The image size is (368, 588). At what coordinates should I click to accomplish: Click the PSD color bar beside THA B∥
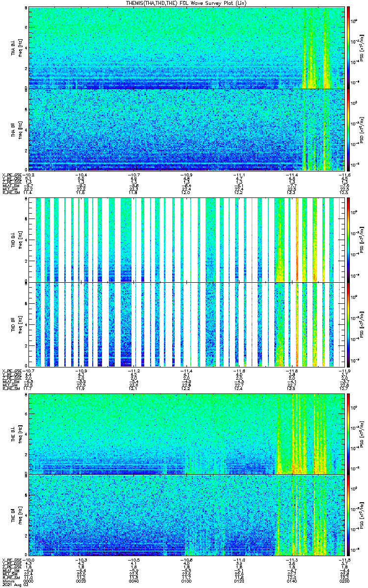pos(348,129)
